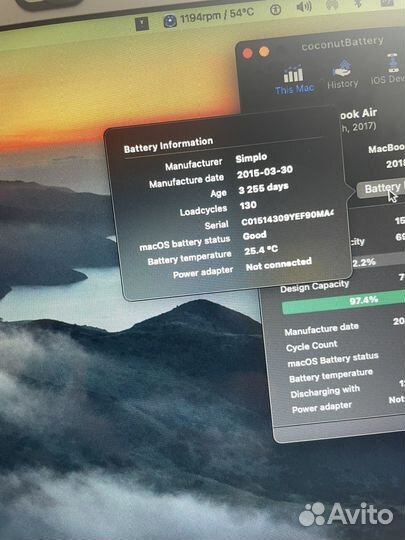
Task: Select the battery status value Good
Action: coord(255,236)
